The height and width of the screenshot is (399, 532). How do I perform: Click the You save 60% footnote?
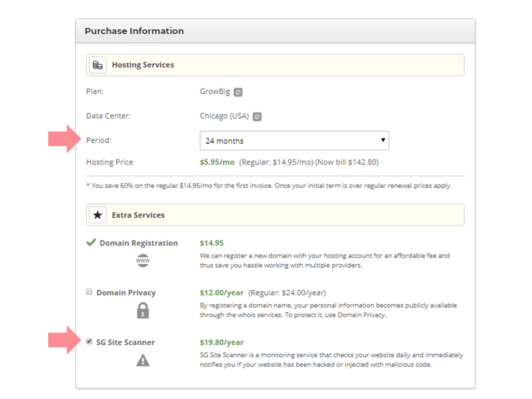coord(269,186)
